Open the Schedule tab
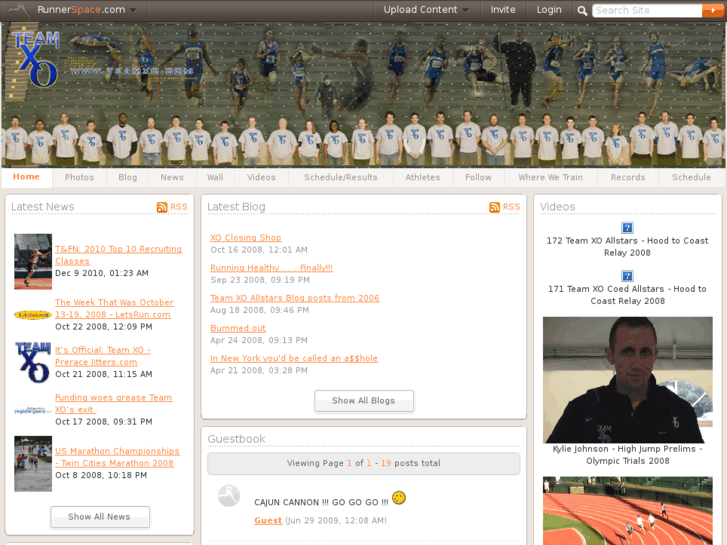 (x=691, y=177)
